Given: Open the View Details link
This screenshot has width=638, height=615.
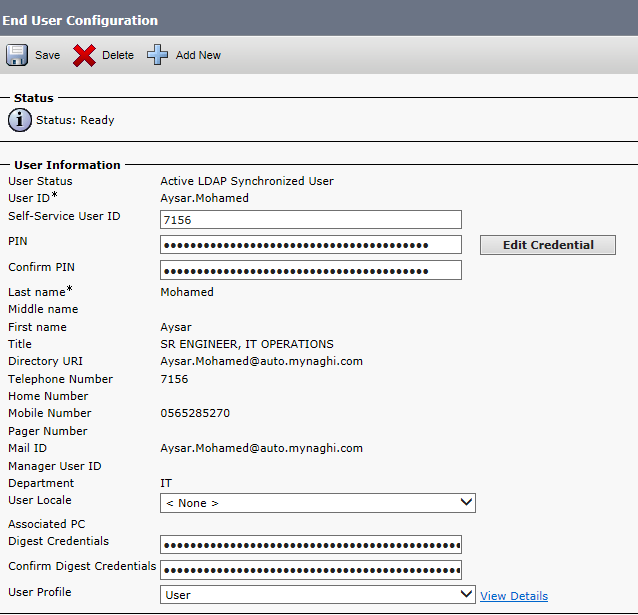Looking at the screenshot, I should pyautogui.click(x=514, y=596).
